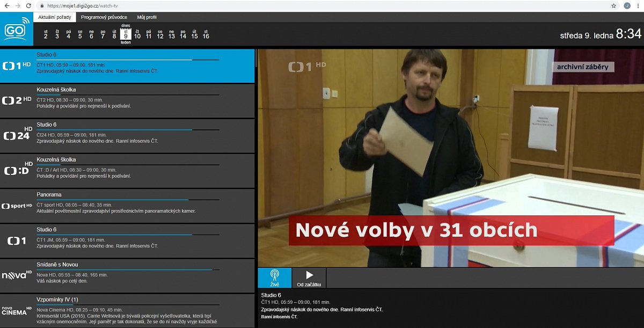Image resolution: width=644 pixels, height=328 pixels.
Task: Select the ČT1 HD channel logo
Action: tap(17, 65)
